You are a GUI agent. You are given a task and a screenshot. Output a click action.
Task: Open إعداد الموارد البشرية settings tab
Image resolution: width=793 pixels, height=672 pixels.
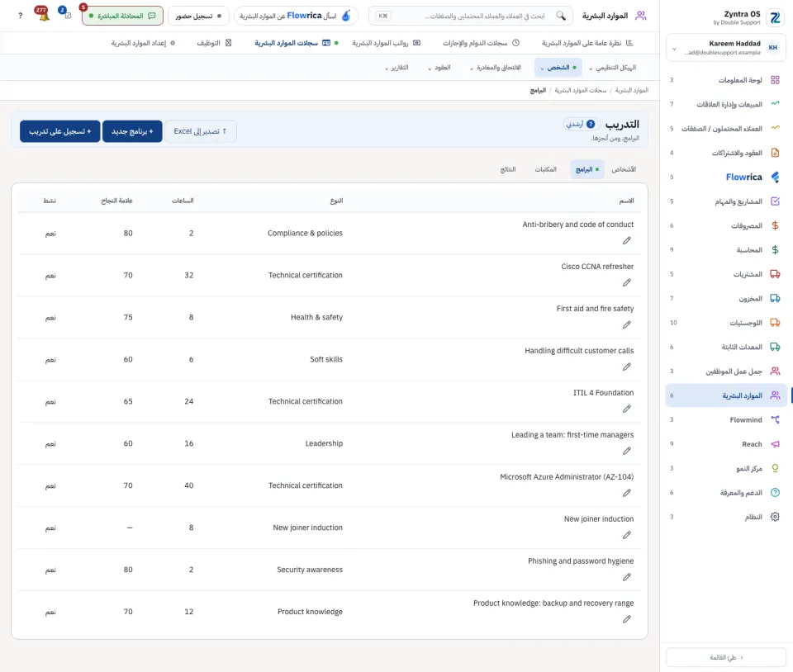point(143,43)
